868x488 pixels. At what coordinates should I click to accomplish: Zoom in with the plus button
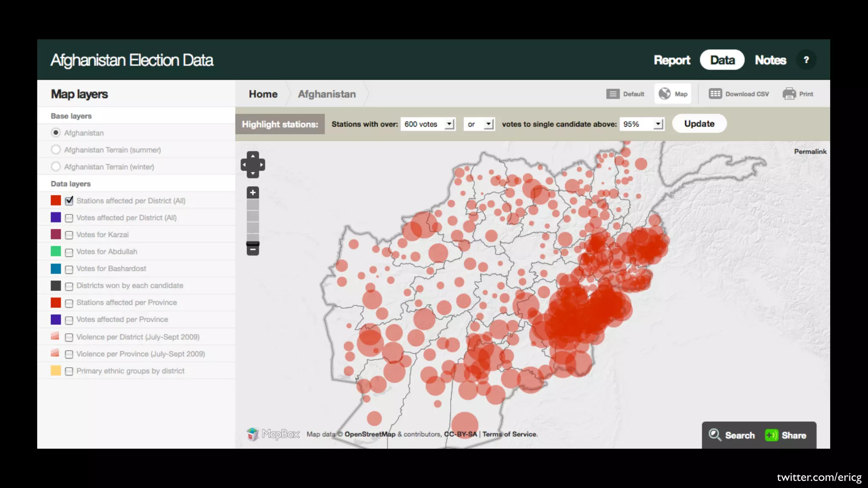pyautogui.click(x=253, y=193)
